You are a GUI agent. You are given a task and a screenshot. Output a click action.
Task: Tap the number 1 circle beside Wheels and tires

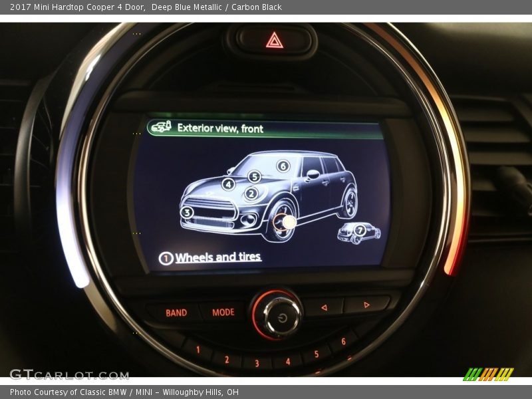coord(166,259)
